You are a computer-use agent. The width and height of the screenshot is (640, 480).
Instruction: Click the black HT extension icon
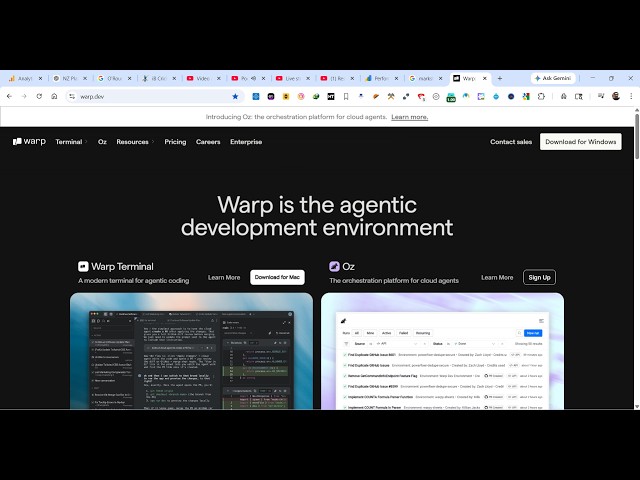(x=331, y=96)
